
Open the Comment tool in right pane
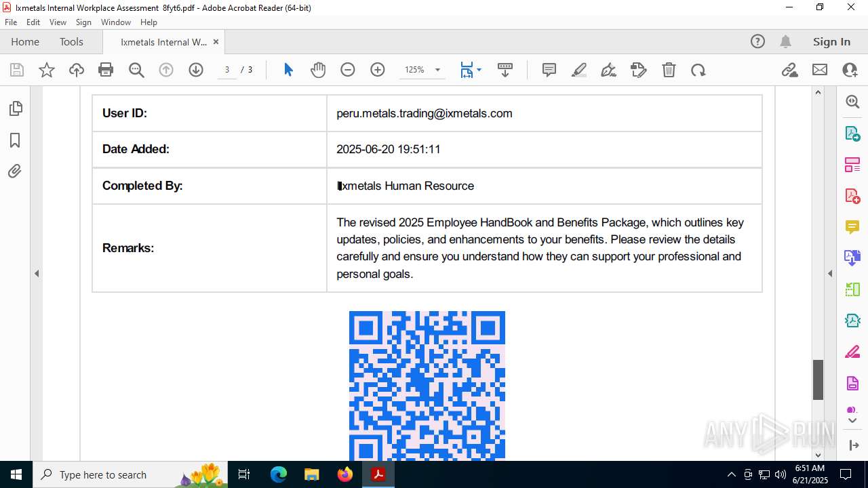(852, 227)
